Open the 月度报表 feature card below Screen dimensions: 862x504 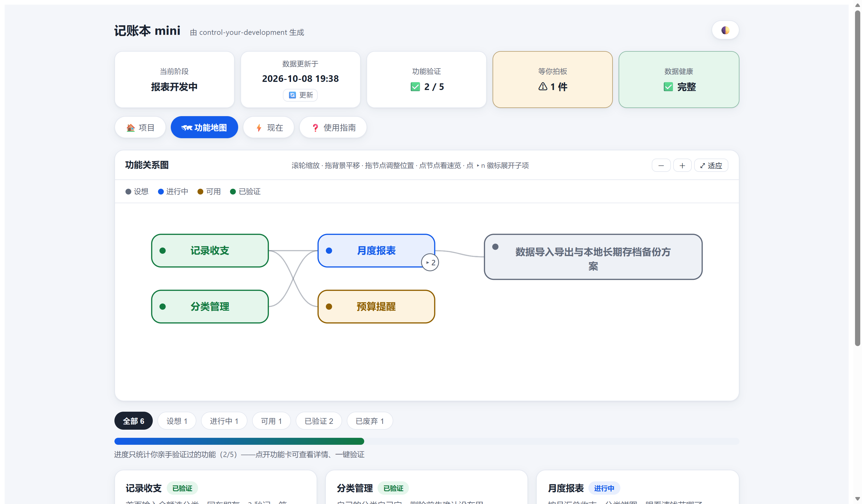coord(637,487)
